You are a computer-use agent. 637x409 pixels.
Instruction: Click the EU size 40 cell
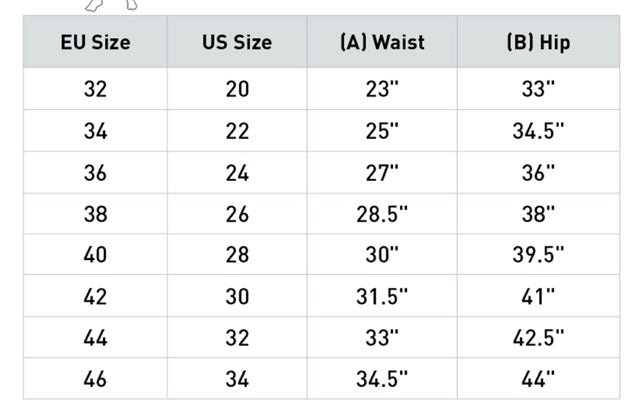[x=95, y=255]
